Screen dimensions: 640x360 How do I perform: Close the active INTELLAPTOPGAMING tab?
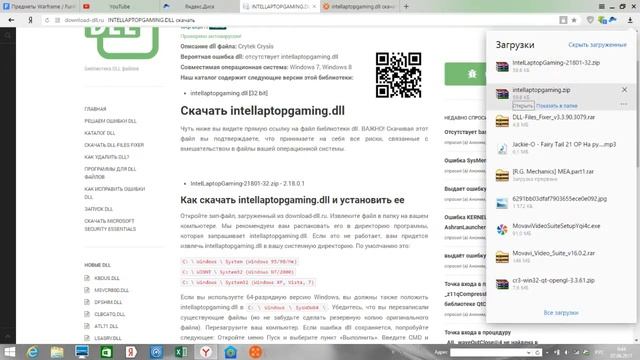tap(314, 7)
